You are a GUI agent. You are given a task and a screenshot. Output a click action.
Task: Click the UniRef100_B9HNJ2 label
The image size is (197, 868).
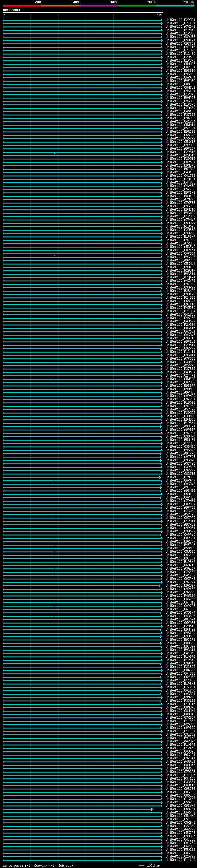point(180,389)
